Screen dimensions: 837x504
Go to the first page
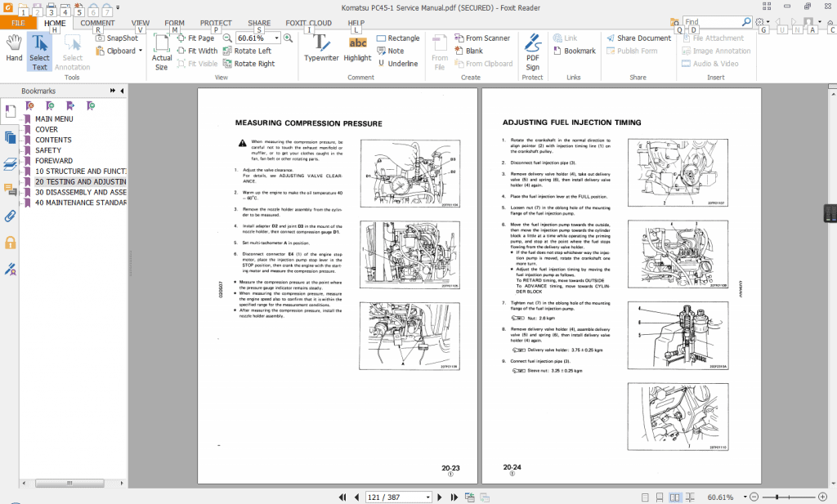(342, 497)
